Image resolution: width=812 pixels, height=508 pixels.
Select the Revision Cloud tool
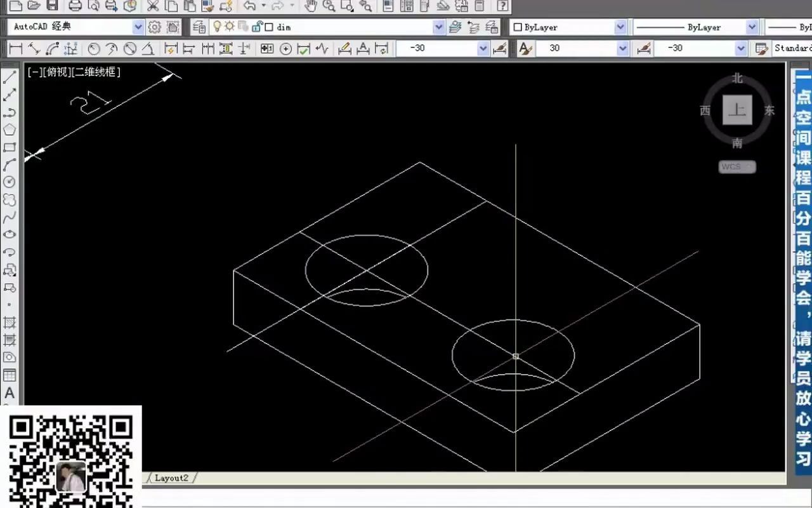click(10, 200)
